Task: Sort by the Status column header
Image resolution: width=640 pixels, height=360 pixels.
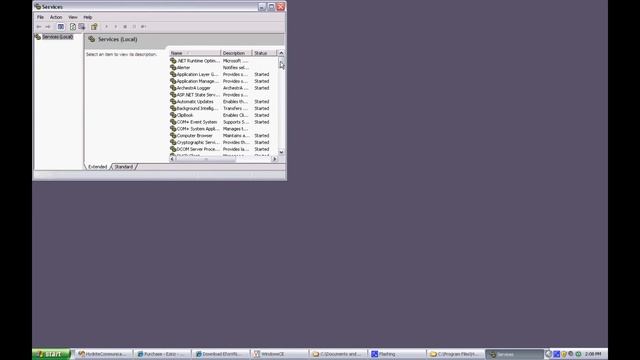Action: point(264,53)
